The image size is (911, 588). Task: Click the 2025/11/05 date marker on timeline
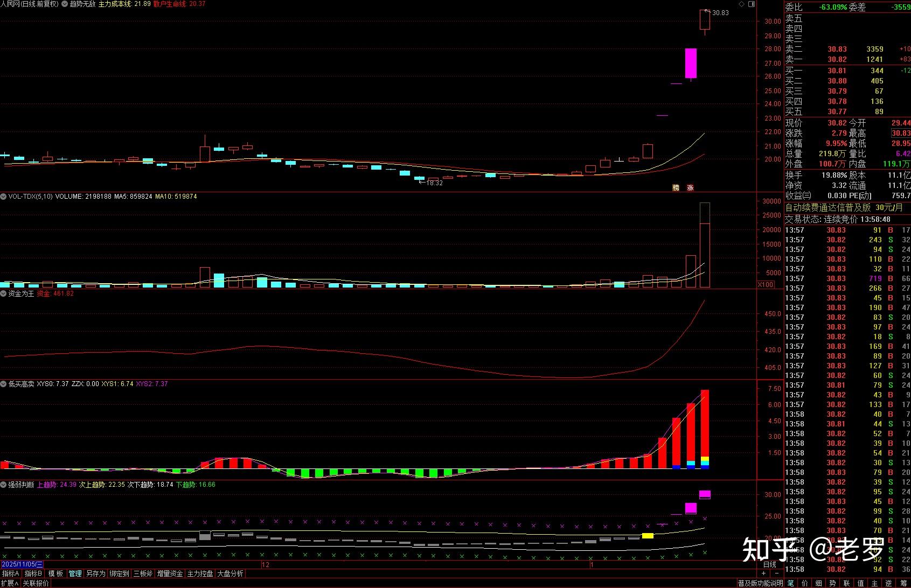22,564
